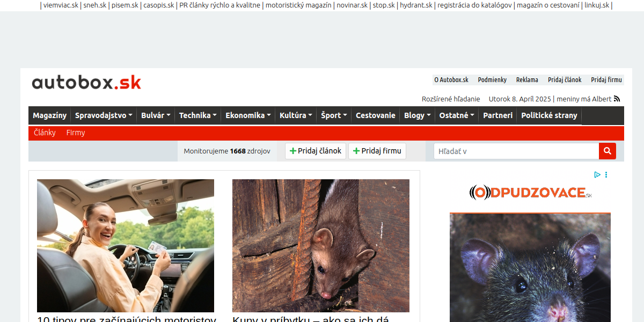Click the green Pridaj firmu button
Screen dimensions: 644x322
click(377, 151)
